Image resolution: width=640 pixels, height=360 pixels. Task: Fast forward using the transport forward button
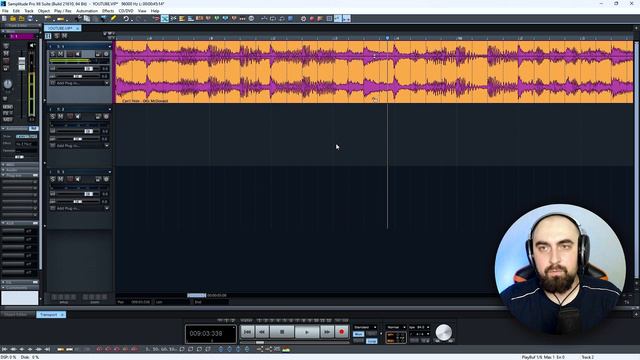327,332
